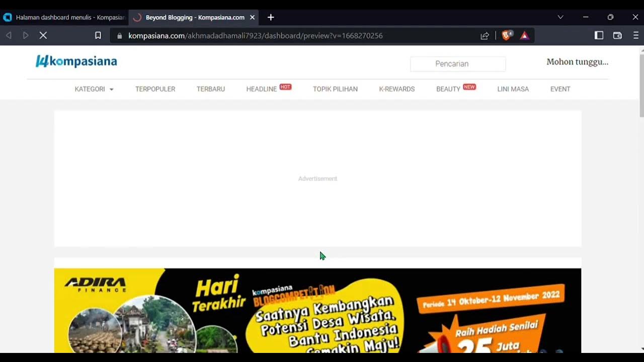
Task: Select the Beyond Blogging - Kompasiana.com tab
Action: 194,17
